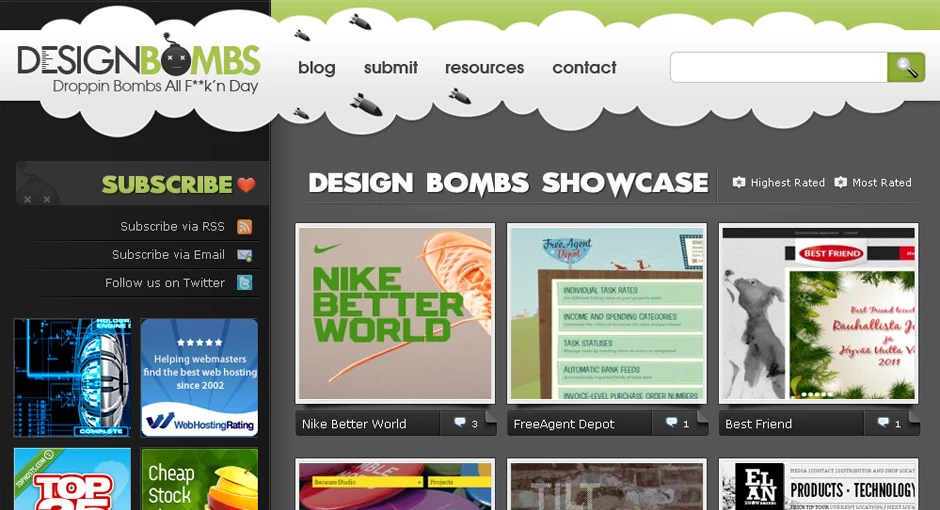Click the star icon beside Highest Rated

pyautogui.click(x=739, y=182)
